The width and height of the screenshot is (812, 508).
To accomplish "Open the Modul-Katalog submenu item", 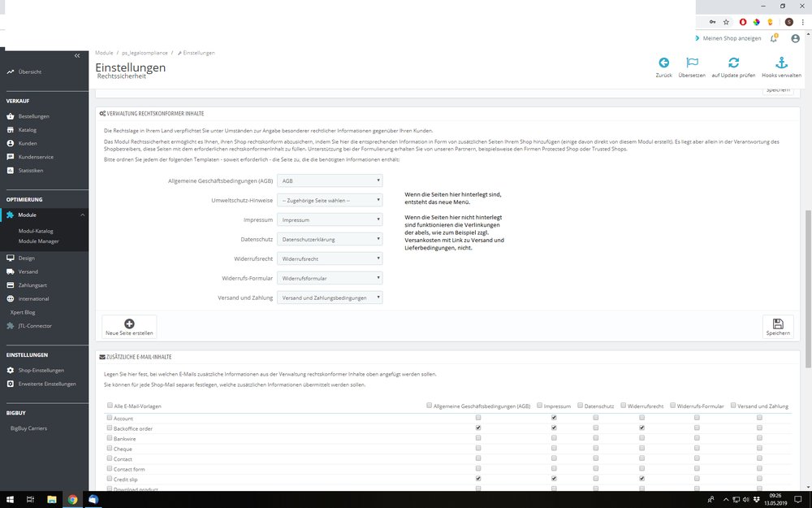I will 36,231.
